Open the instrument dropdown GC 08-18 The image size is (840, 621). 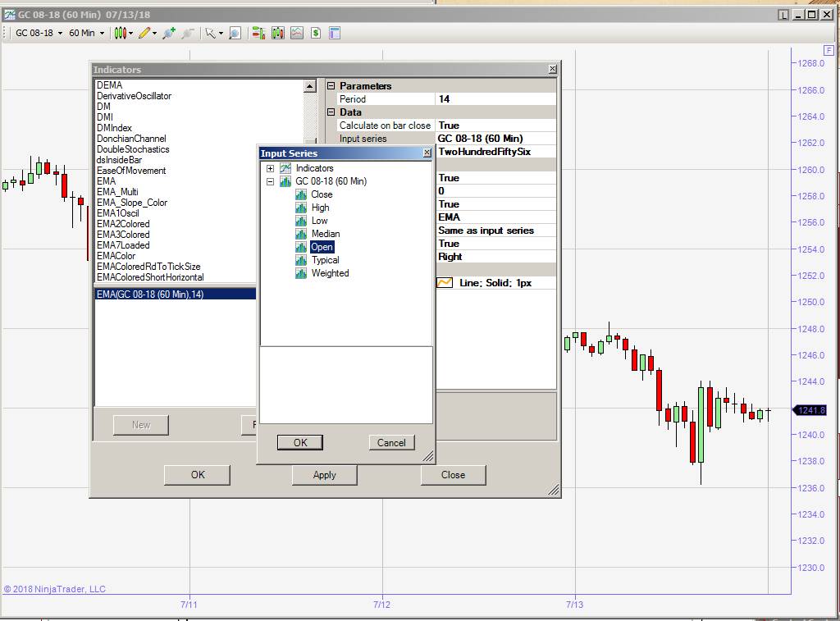click(x=39, y=33)
